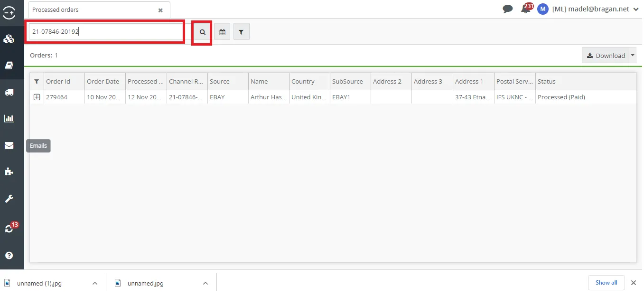
Task: Open the Emails envelope icon in the sidebar
Action: pos(9,145)
